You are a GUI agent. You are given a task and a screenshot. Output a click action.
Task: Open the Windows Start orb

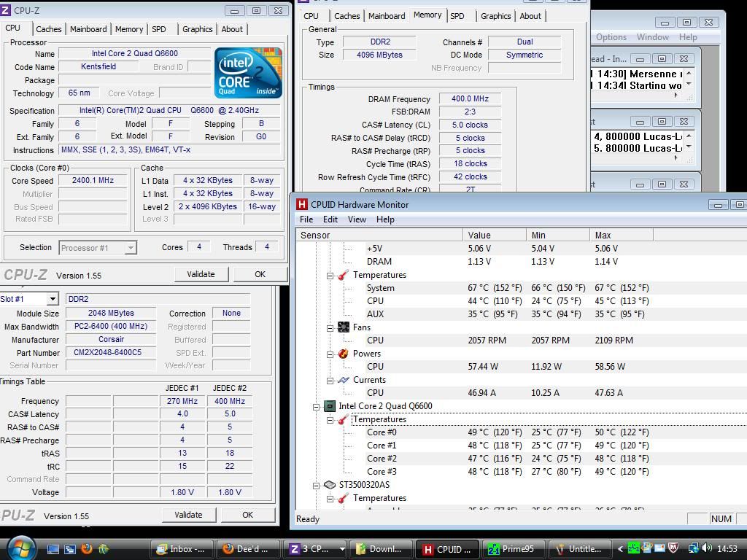(x=21, y=548)
